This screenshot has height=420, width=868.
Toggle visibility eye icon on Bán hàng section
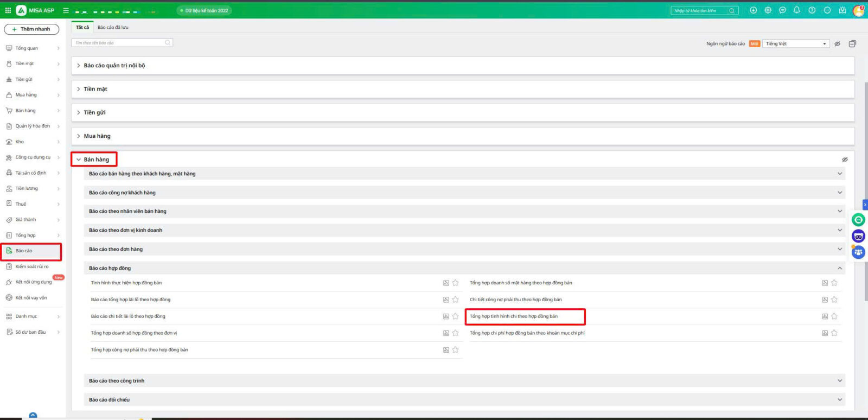[845, 160]
